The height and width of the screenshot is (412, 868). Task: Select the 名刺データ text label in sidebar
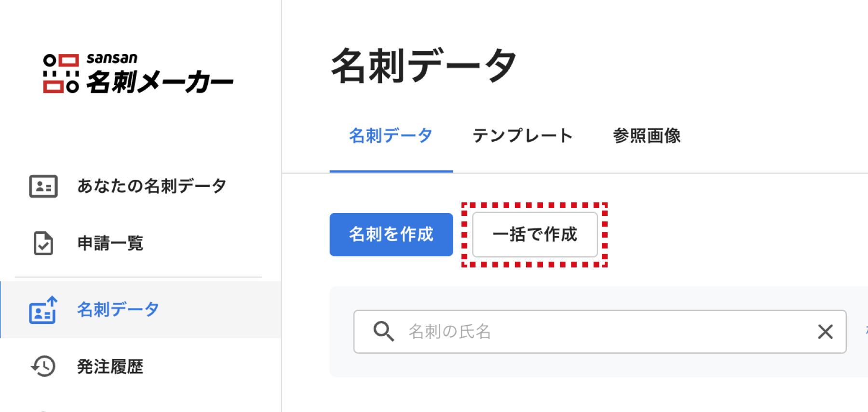tap(118, 309)
